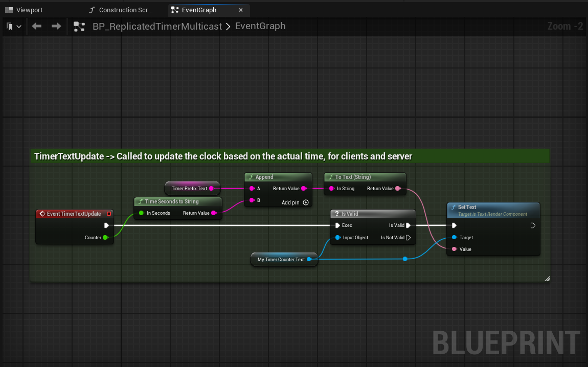This screenshot has height=367, width=588.
Task: Click the Is Not Valid output pin
Action: coord(409,237)
